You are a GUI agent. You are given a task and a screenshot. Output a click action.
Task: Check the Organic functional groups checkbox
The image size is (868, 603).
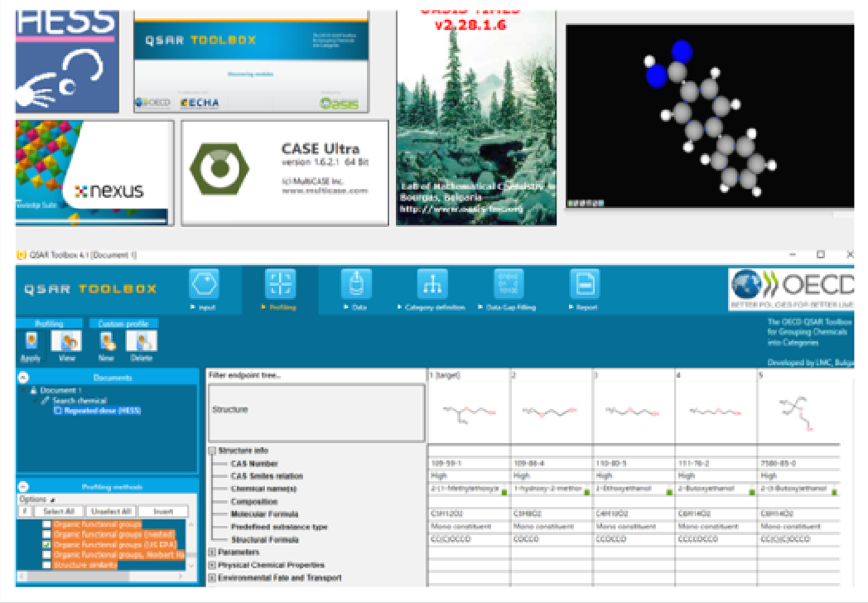coord(47,524)
